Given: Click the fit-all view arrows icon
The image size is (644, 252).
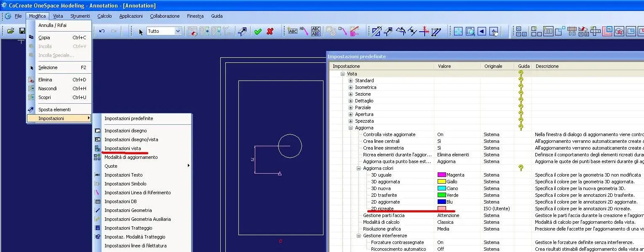Looking at the screenshot, I should (458, 31).
